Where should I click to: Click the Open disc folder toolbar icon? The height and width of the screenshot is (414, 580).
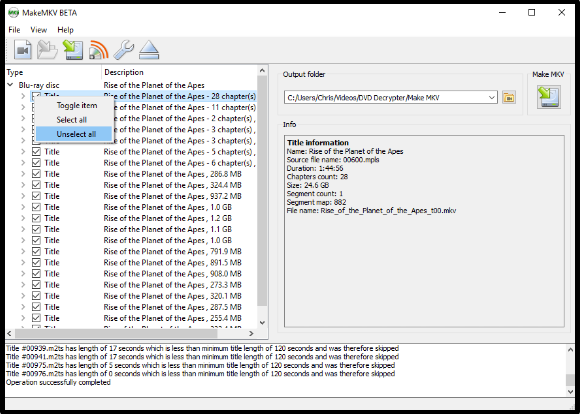[47, 50]
